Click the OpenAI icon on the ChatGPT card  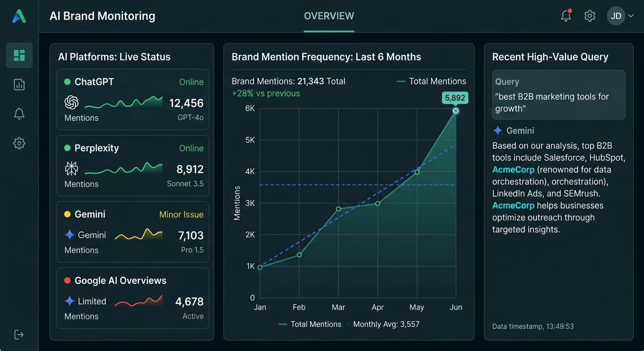(x=72, y=103)
